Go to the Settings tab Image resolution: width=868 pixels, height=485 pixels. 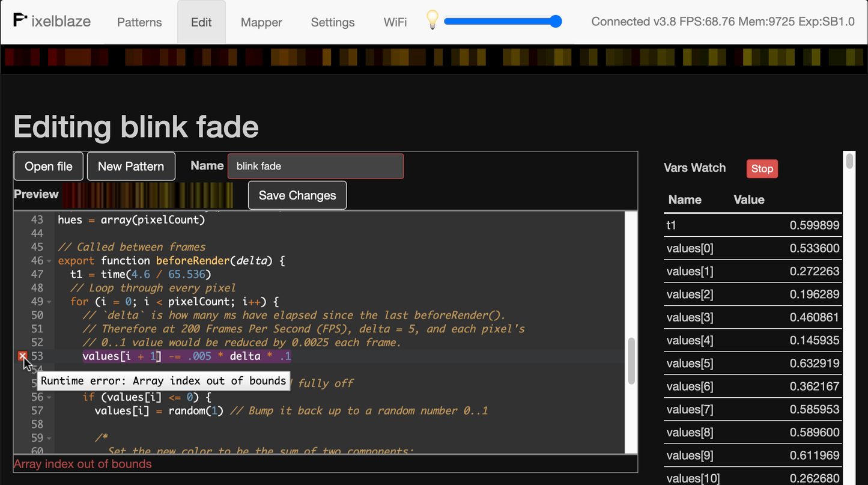(x=333, y=22)
